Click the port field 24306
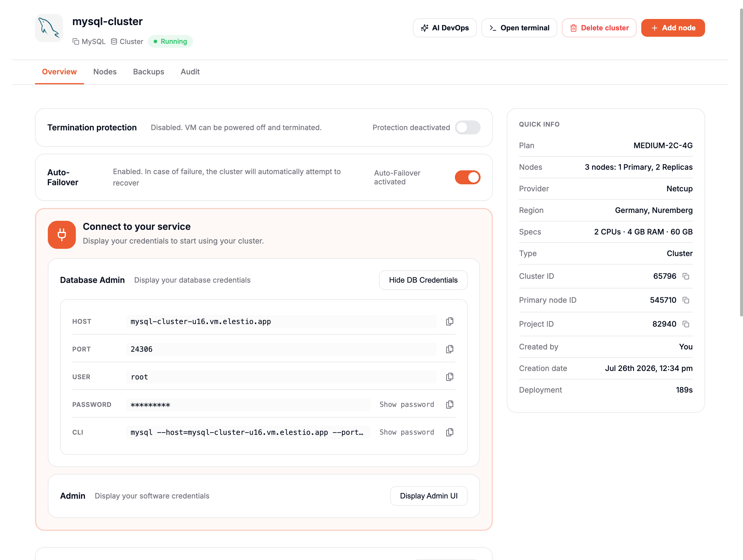743x560 pixels. coord(281,349)
